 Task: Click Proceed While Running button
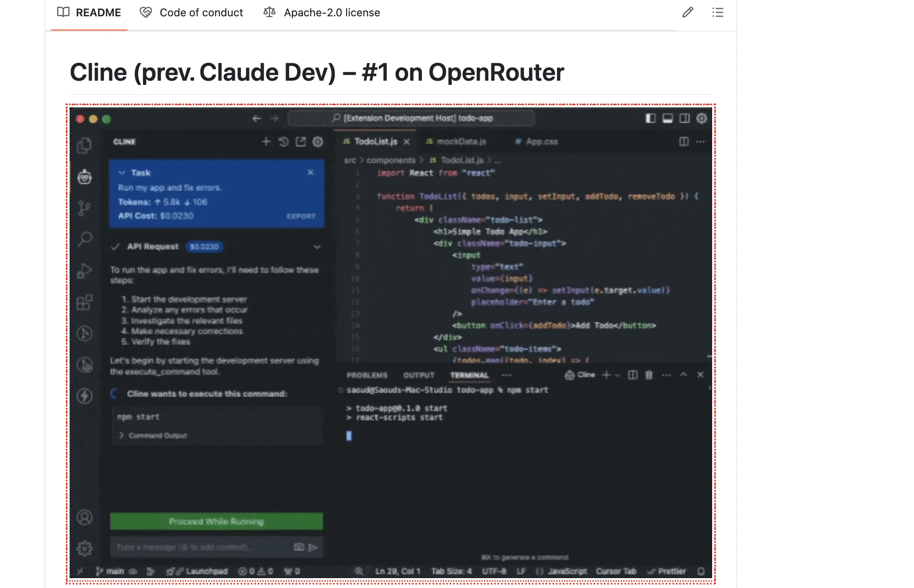tap(216, 521)
